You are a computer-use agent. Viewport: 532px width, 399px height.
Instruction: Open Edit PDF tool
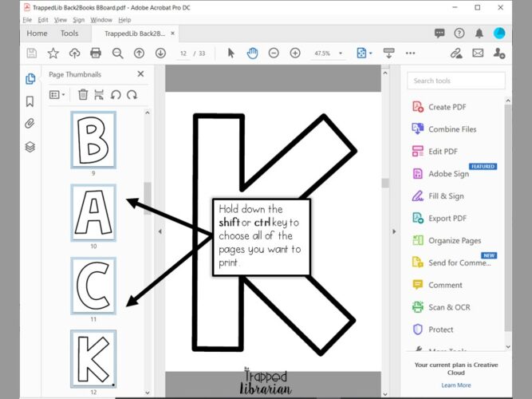435,152
